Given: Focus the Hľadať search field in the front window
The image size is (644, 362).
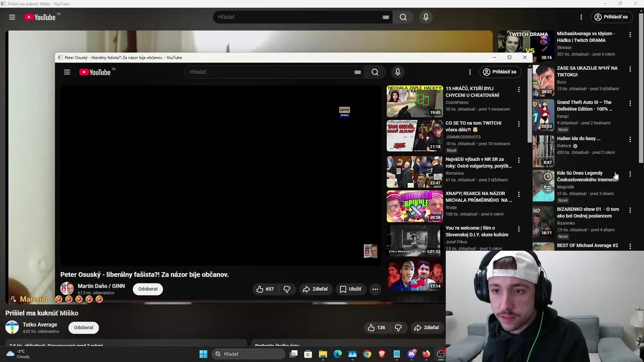Looking at the screenshot, I should click(269, 72).
